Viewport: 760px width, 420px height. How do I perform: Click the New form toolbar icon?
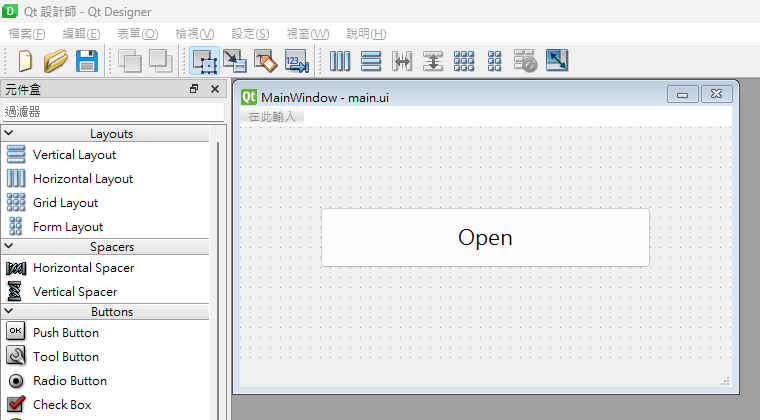[x=25, y=61]
